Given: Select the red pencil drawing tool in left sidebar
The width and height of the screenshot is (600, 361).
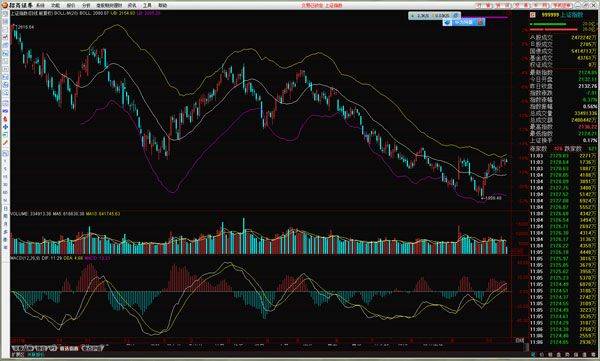Looking at the screenshot, I should coord(5,143).
